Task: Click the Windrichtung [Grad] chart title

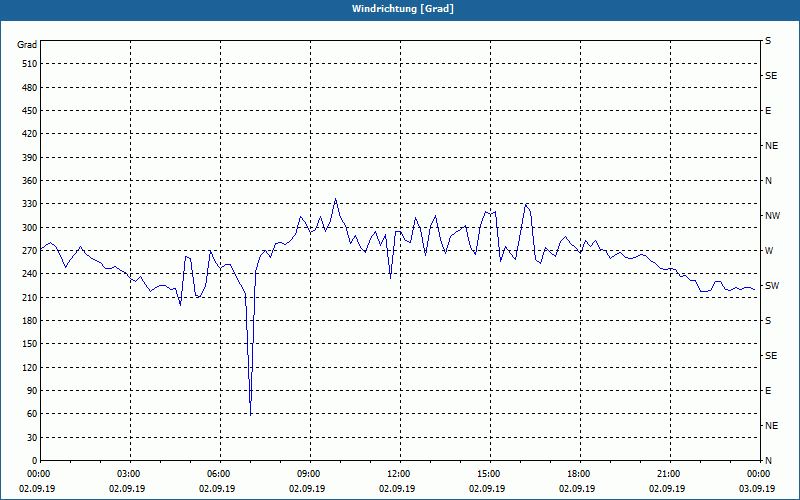Action: 403,9
